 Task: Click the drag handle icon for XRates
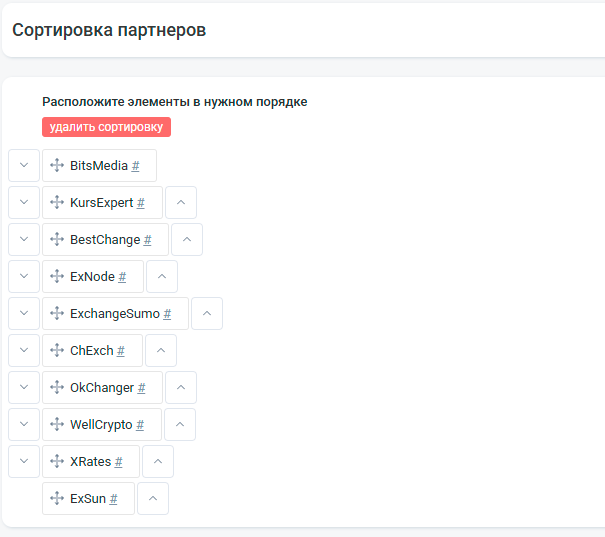coord(57,461)
